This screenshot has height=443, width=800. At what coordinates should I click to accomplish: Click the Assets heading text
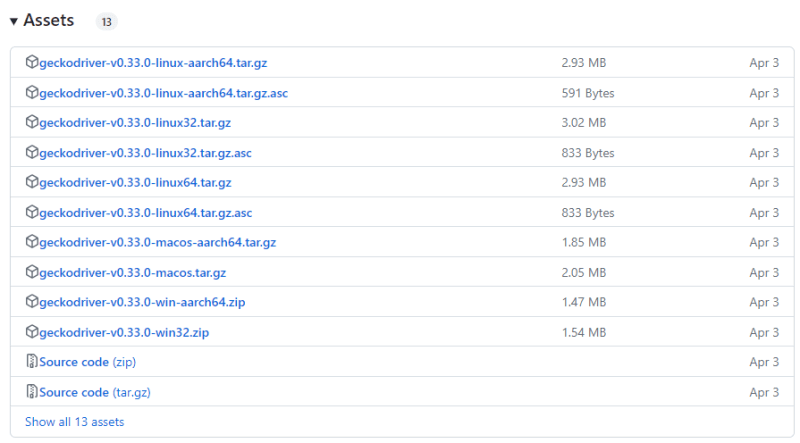[48, 21]
